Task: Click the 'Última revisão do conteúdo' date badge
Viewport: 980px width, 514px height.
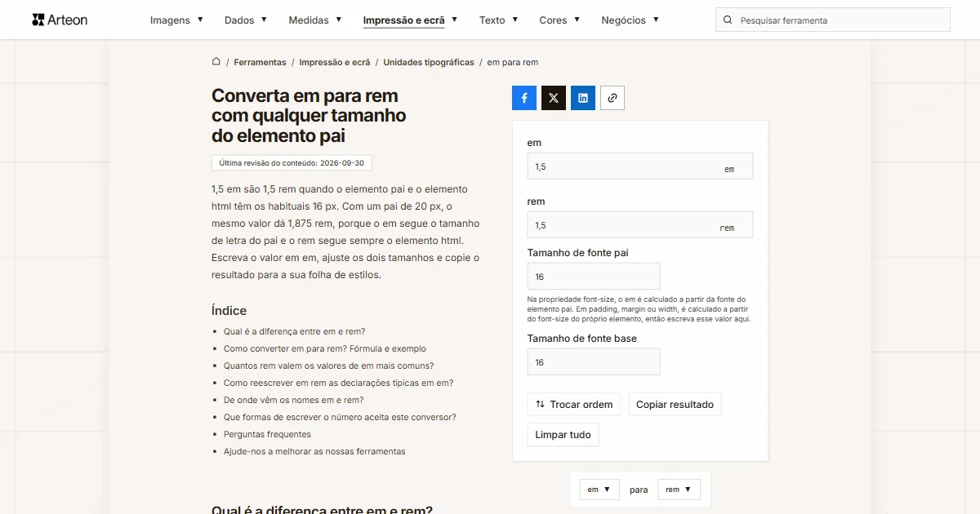Action: click(292, 163)
